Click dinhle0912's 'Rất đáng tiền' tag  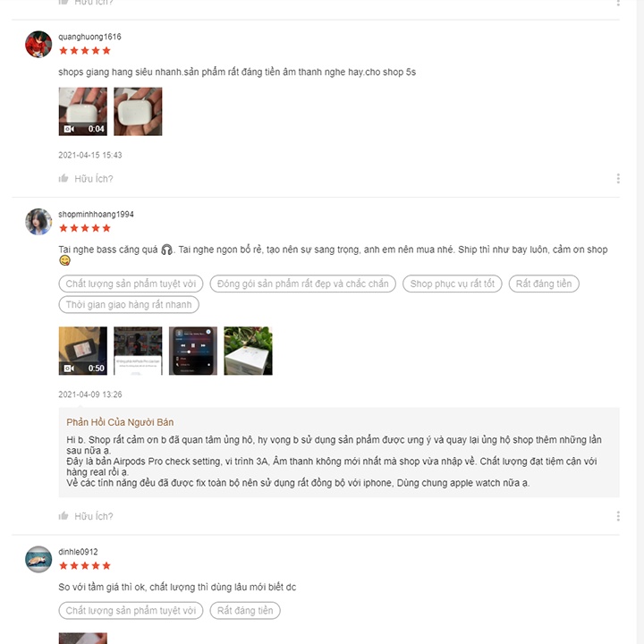[x=245, y=610]
